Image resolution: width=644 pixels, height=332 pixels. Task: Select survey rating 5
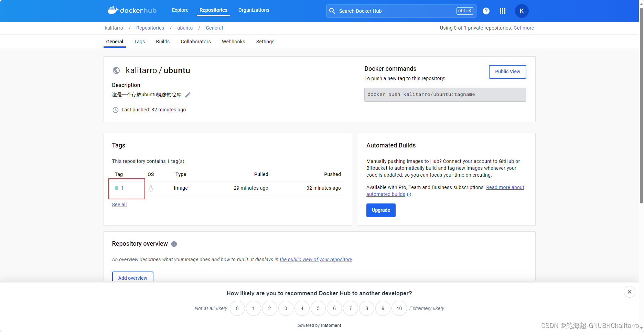tap(318, 308)
